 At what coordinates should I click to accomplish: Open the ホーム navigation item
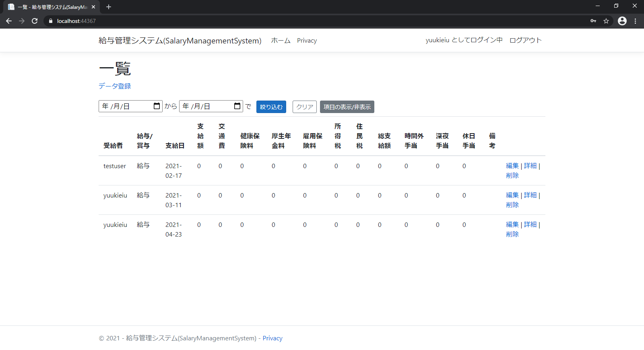(x=281, y=41)
